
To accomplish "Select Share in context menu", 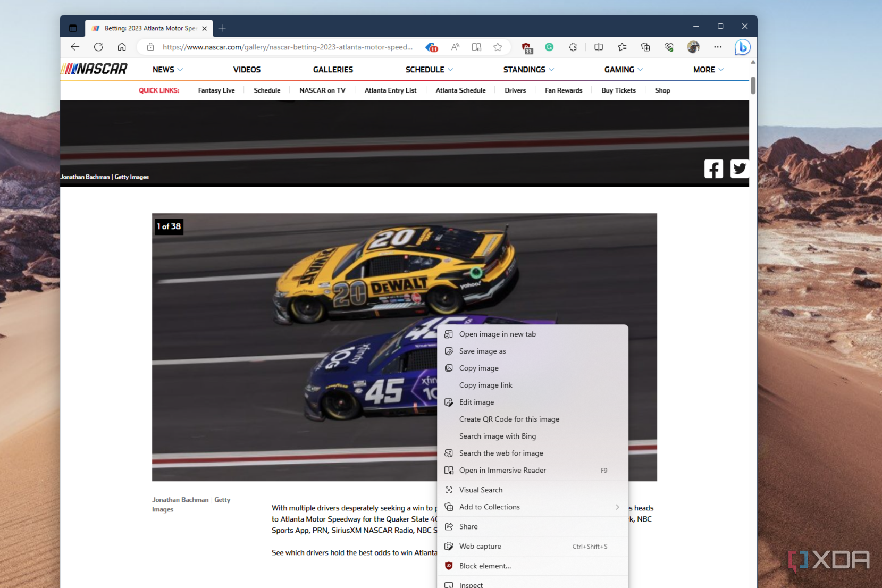I will [x=533, y=527].
